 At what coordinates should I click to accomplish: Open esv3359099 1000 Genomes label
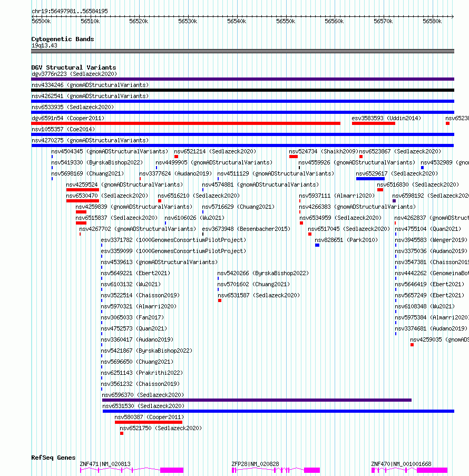(173, 251)
